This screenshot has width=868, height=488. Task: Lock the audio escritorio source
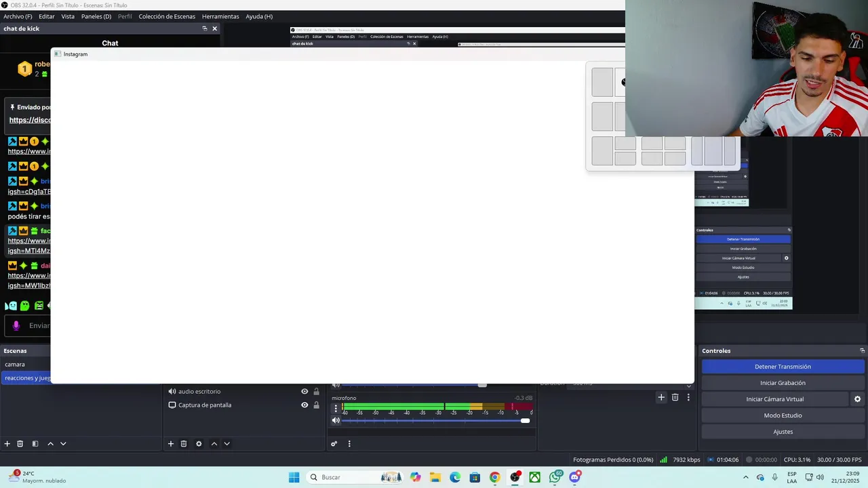coord(316,391)
